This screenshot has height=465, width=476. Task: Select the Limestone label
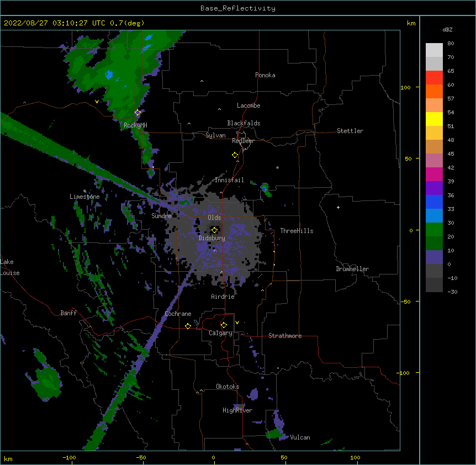pos(84,197)
